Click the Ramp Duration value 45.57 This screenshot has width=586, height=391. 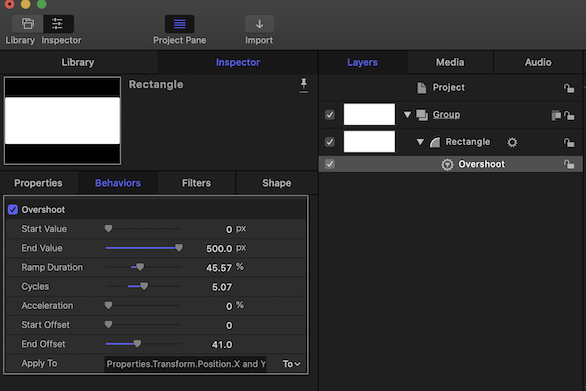point(219,268)
